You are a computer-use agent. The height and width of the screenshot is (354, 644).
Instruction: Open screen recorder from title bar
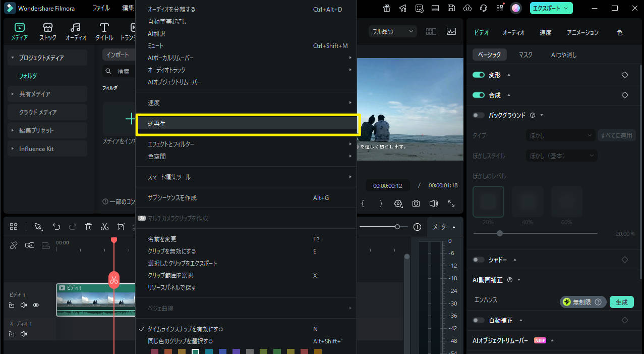click(435, 8)
